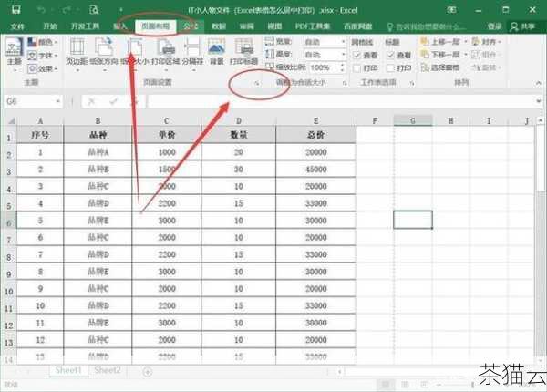Switch to the 开发工具 Developer tab

click(x=85, y=26)
